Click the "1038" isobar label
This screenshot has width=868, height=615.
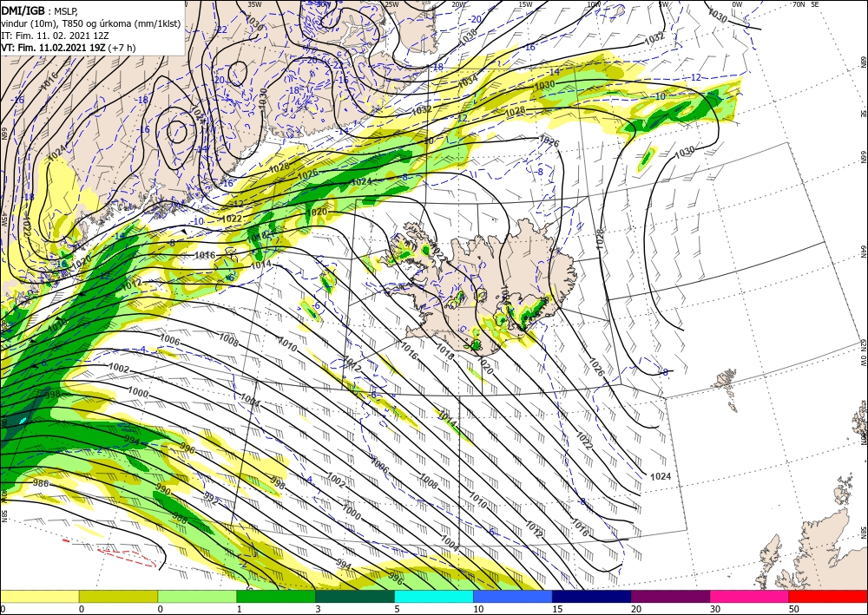point(469,36)
